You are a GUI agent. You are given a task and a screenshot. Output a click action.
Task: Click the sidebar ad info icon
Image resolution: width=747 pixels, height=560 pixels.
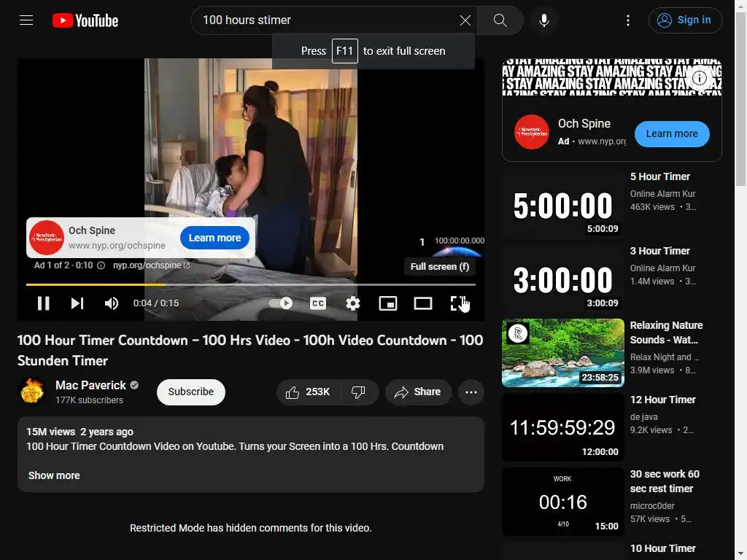pyautogui.click(x=699, y=77)
